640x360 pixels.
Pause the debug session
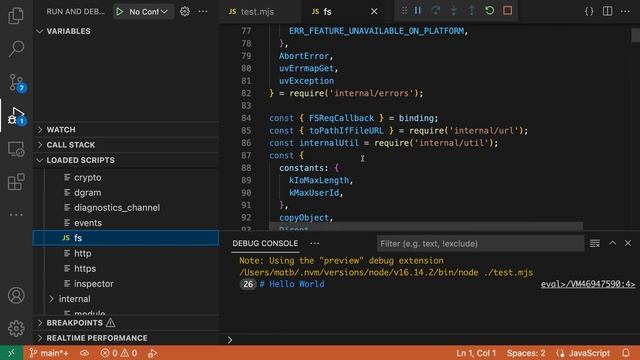(x=418, y=11)
